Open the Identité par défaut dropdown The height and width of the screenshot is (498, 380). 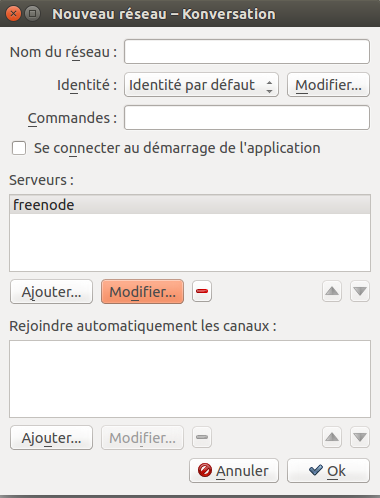pyautogui.click(x=201, y=85)
